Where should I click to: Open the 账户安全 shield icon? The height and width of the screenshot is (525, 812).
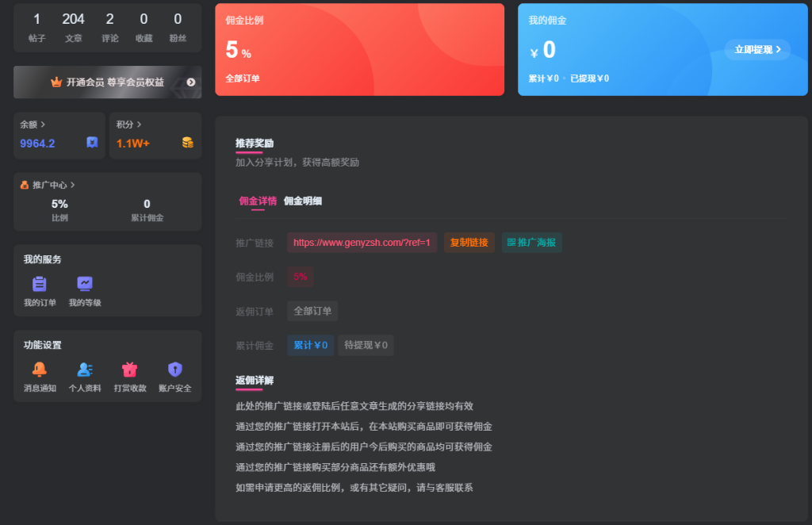(174, 370)
